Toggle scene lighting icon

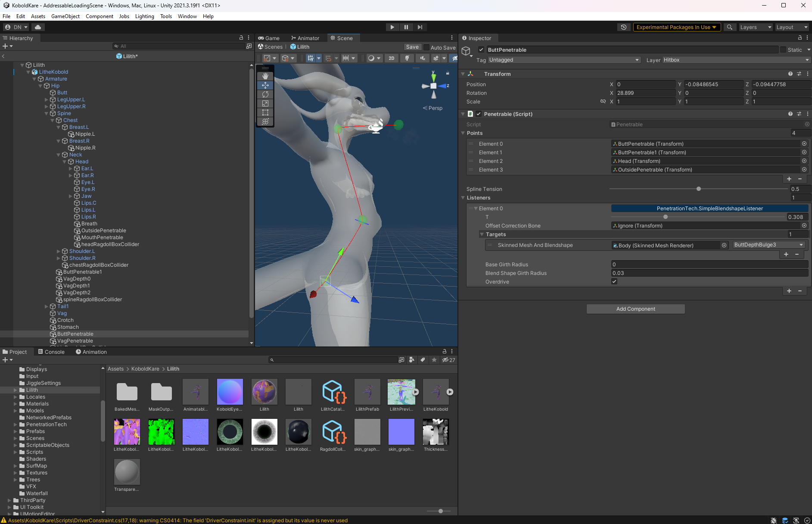click(407, 58)
